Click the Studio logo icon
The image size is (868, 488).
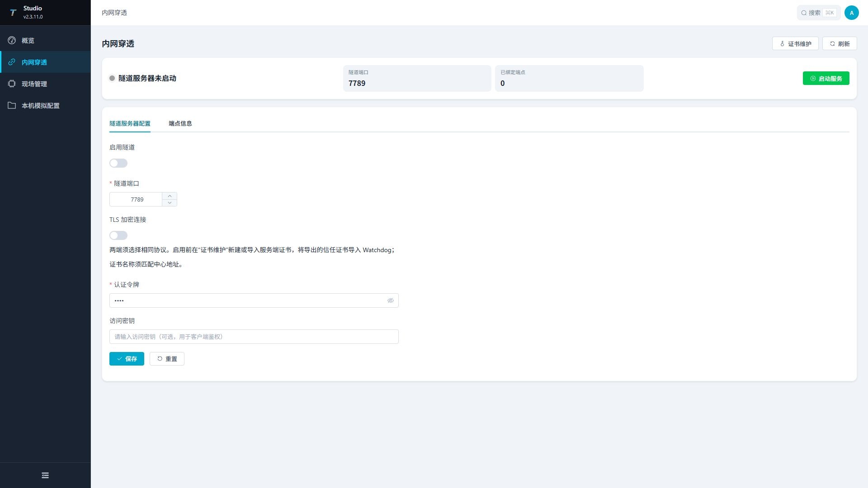point(13,13)
